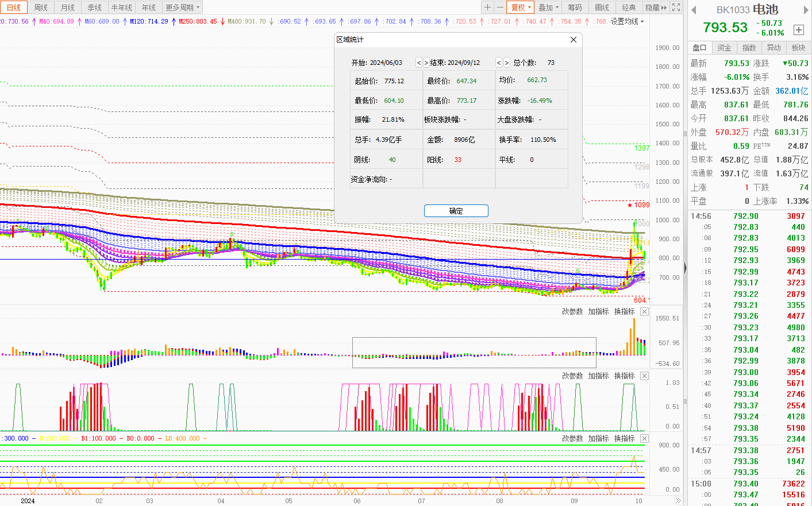
Task: Toggle 隐藏 to hide side panel
Action: 656,7
